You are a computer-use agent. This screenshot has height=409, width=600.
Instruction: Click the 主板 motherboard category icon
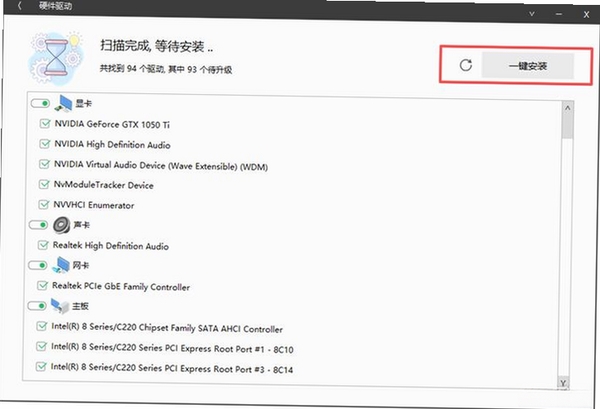pyautogui.click(x=60, y=306)
